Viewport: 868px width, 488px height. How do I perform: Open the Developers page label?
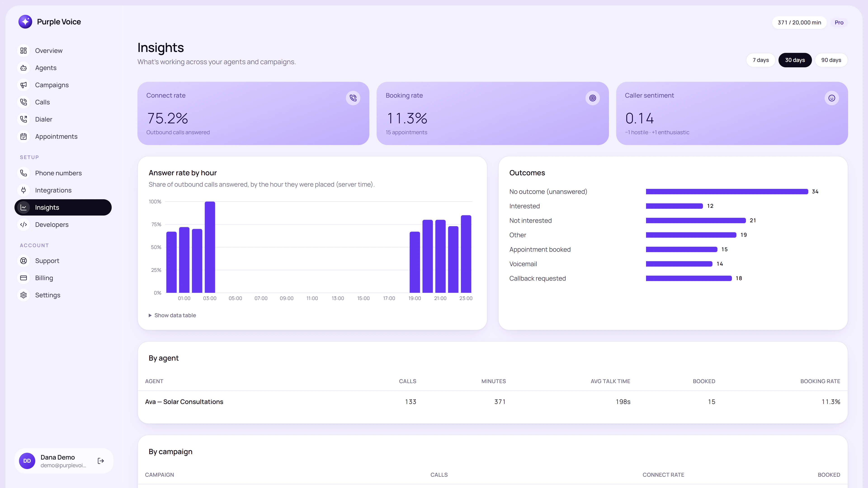point(52,225)
